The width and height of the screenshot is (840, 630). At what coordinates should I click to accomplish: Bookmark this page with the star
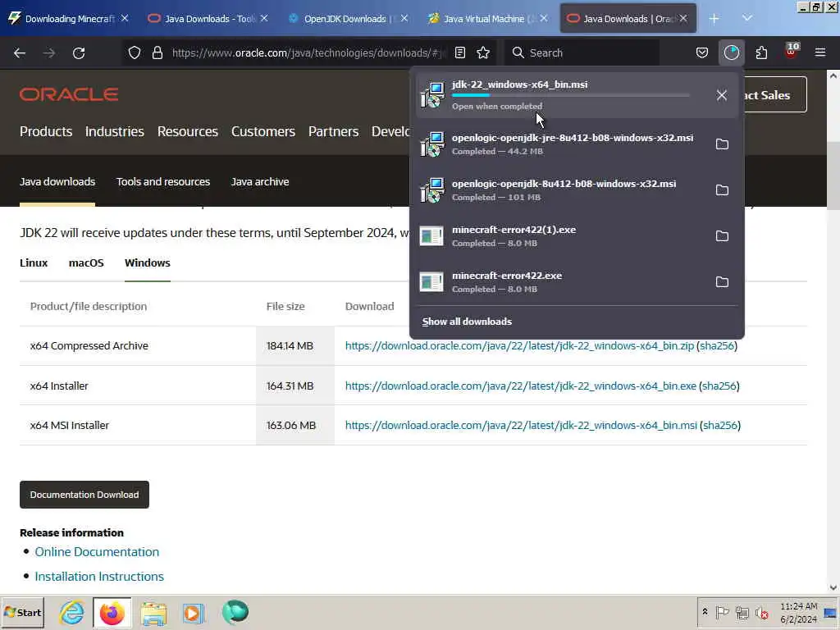pos(483,52)
